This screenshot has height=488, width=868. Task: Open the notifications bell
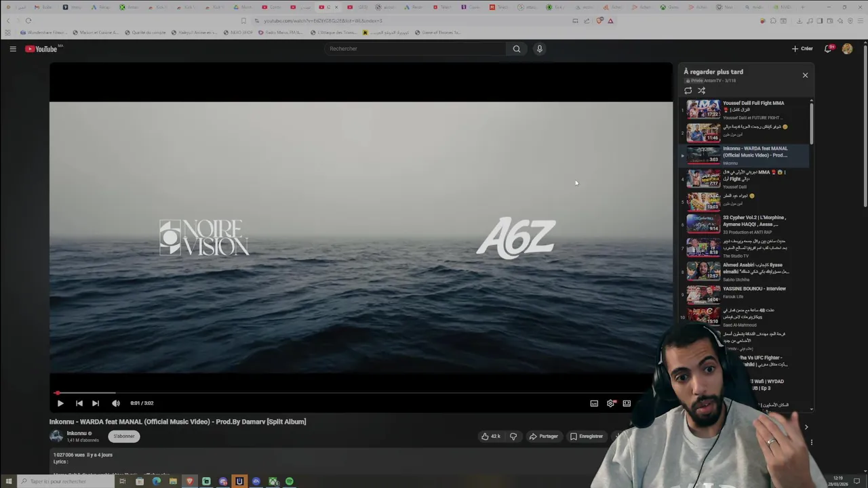click(828, 49)
